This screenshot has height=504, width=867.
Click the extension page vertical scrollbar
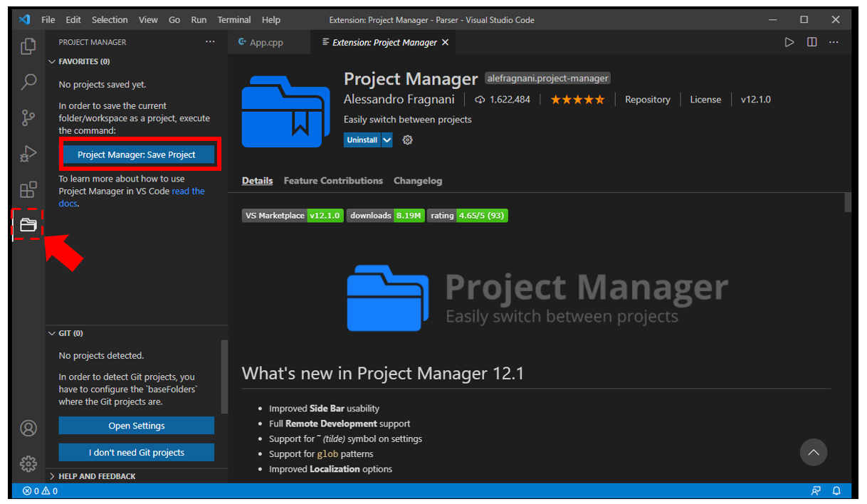(847, 202)
